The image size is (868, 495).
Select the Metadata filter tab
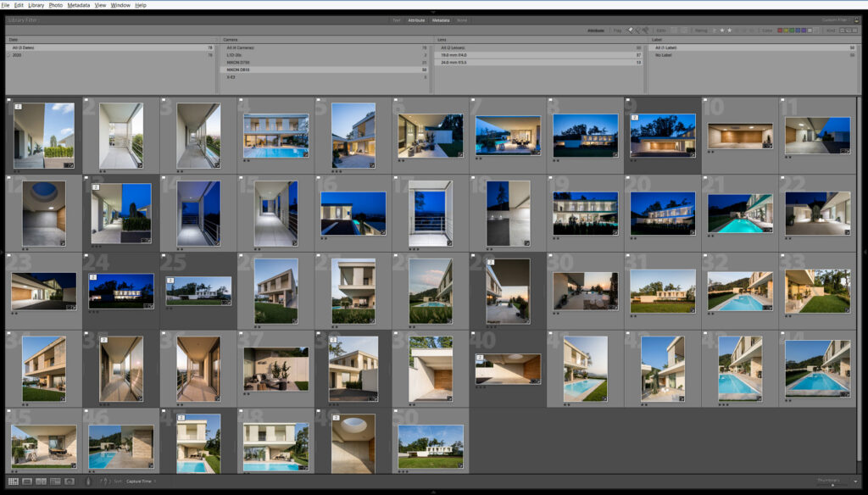(x=441, y=19)
